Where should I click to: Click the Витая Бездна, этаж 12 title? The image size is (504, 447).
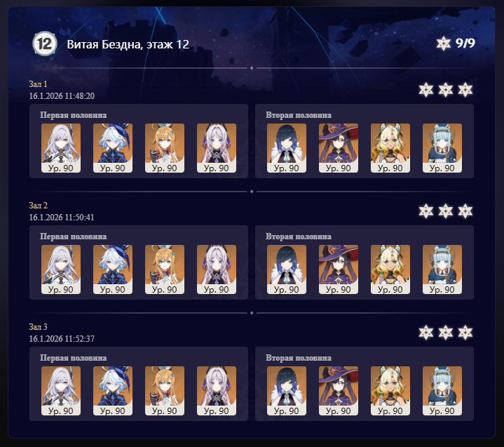coord(128,44)
